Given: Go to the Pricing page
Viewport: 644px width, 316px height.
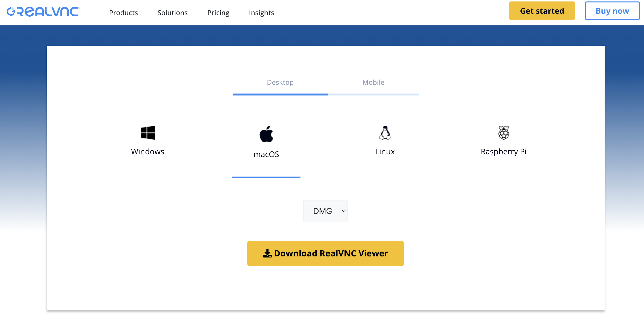Looking at the screenshot, I should coord(218,12).
